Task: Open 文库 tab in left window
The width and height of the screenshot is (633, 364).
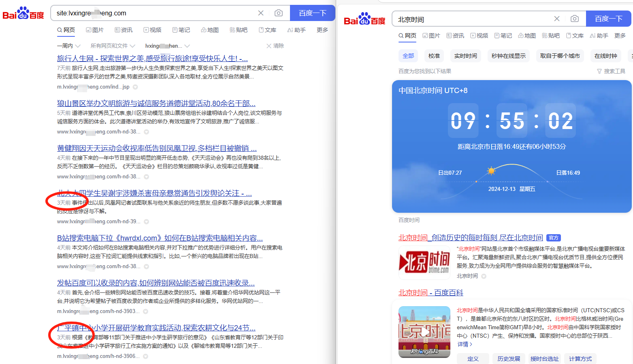Action: tap(267, 30)
